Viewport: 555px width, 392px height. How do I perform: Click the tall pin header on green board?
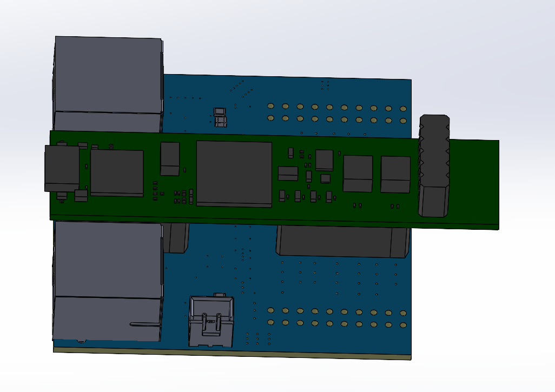pyautogui.click(x=434, y=166)
